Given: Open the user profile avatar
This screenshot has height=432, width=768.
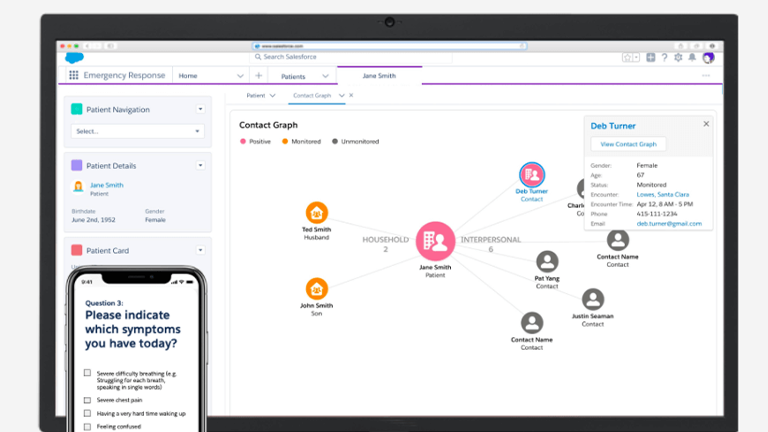Looking at the screenshot, I should (x=708, y=58).
